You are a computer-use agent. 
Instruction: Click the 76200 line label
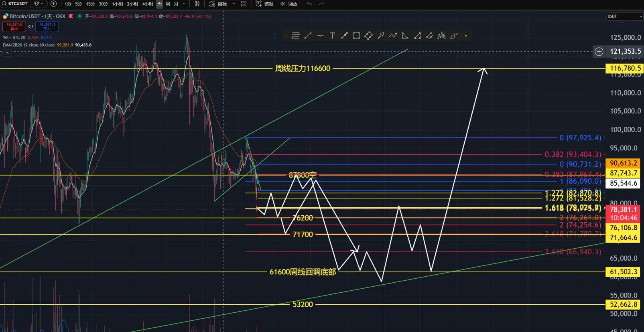click(x=303, y=218)
